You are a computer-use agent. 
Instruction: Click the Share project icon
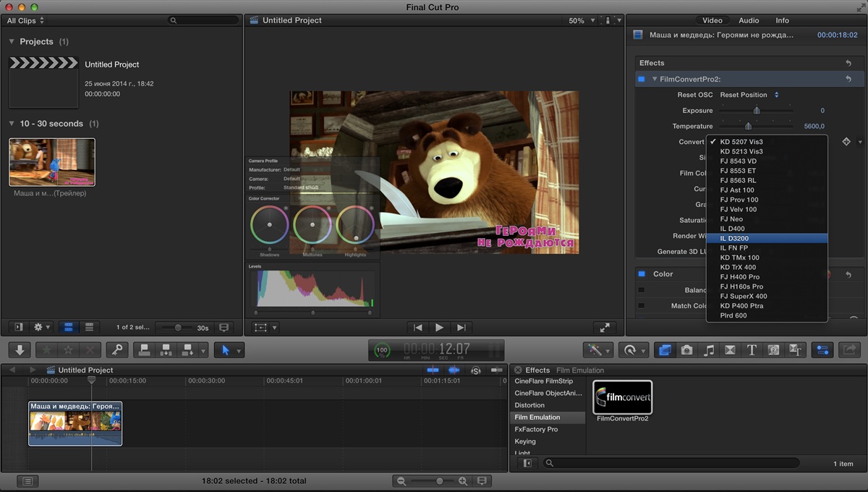(x=850, y=350)
